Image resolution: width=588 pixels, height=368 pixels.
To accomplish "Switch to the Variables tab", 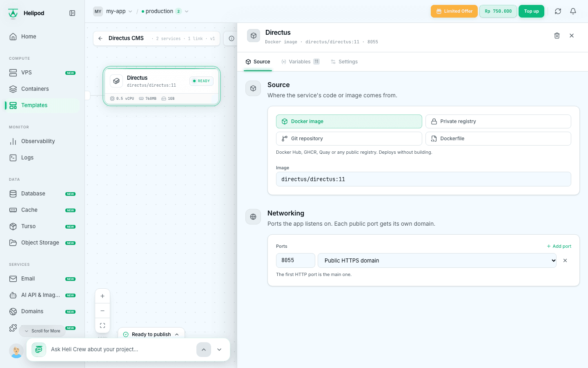I will pos(300,62).
